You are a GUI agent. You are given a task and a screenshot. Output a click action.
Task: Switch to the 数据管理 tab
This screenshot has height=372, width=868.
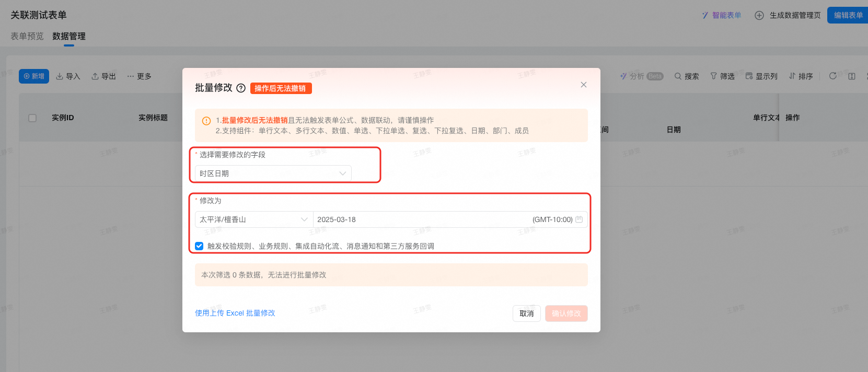pyautogui.click(x=69, y=36)
